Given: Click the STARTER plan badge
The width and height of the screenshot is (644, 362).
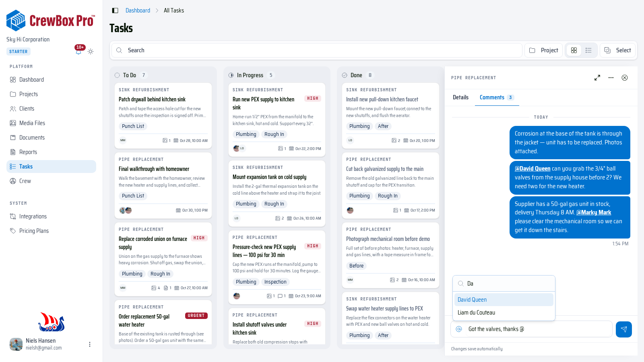Looking at the screenshot, I should point(19,51).
